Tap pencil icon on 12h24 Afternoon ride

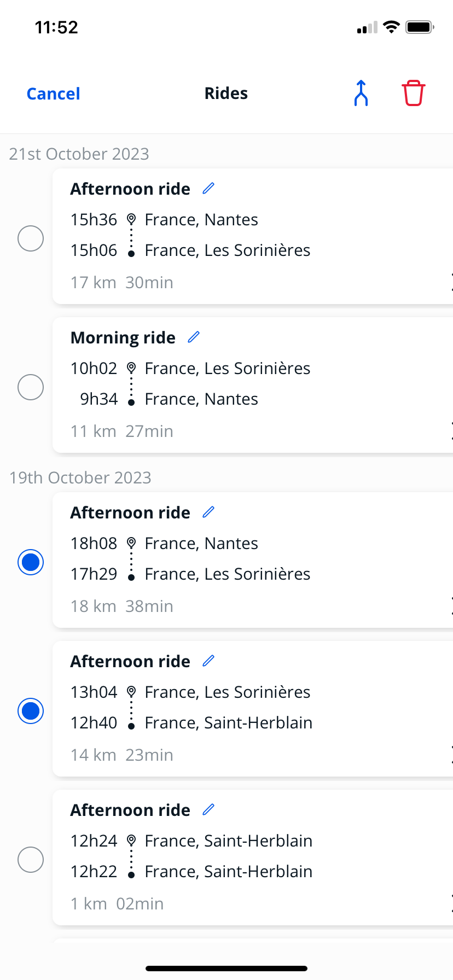coord(208,810)
